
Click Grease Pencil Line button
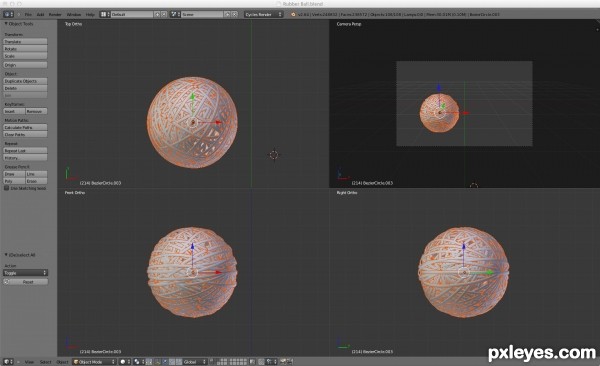click(x=36, y=174)
